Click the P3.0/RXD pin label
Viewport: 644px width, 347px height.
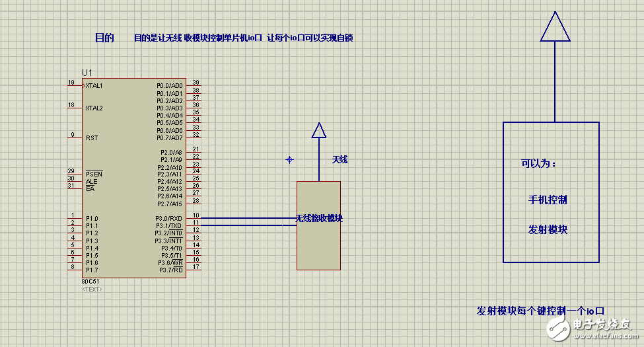[x=169, y=219]
